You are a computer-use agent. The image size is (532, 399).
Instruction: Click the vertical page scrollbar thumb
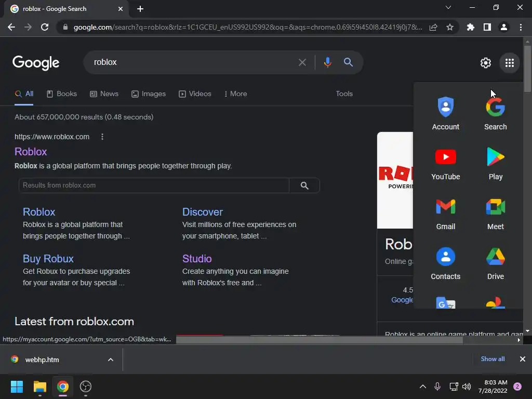click(x=527, y=69)
